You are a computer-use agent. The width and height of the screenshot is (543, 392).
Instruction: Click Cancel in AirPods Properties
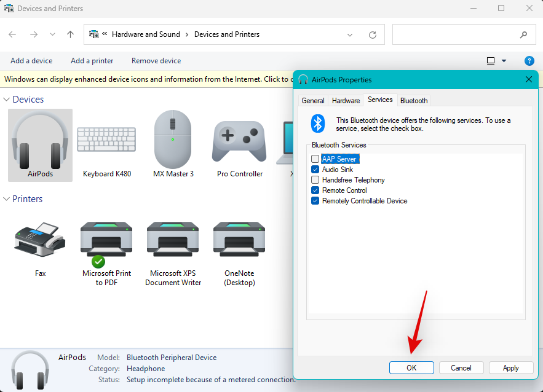461,368
